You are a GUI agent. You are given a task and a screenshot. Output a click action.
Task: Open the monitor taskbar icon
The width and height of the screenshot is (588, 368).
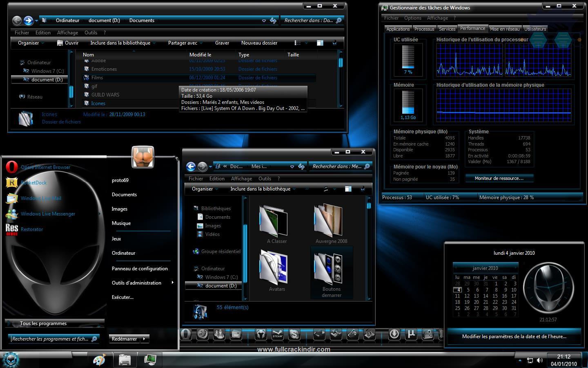[150, 360]
